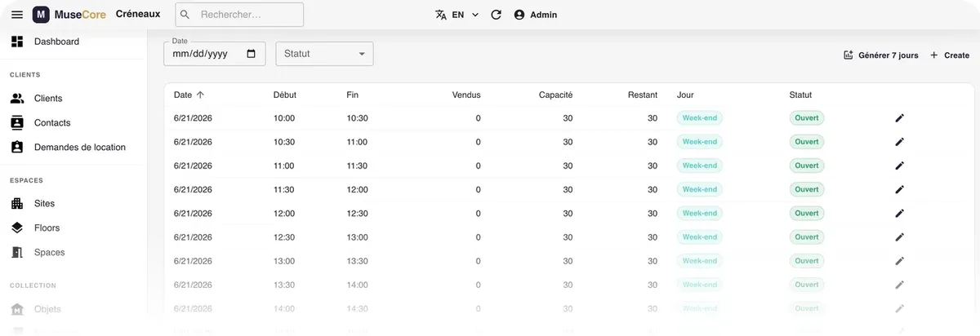Focus the Rechercher search field
This screenshot has width=980, height=336.
239,15
